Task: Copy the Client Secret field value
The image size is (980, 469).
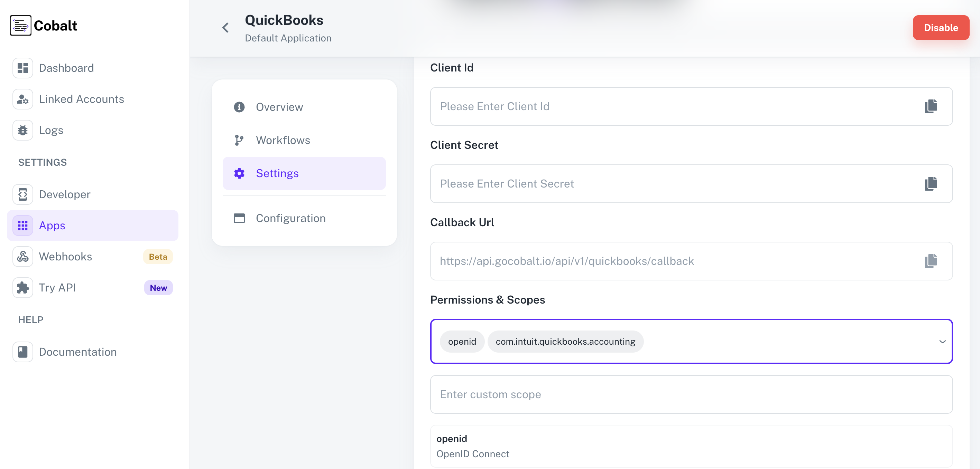Action: [931, 184]
